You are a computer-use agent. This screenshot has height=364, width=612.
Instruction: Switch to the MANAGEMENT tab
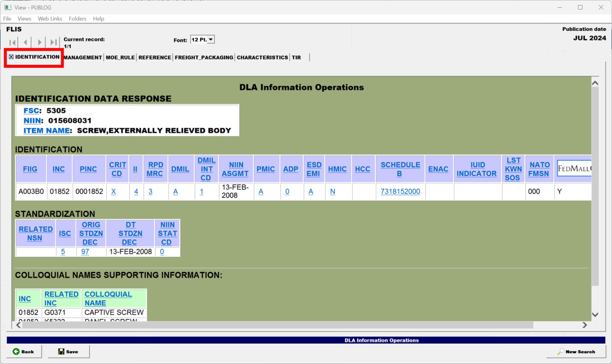[x=83, y=57]
